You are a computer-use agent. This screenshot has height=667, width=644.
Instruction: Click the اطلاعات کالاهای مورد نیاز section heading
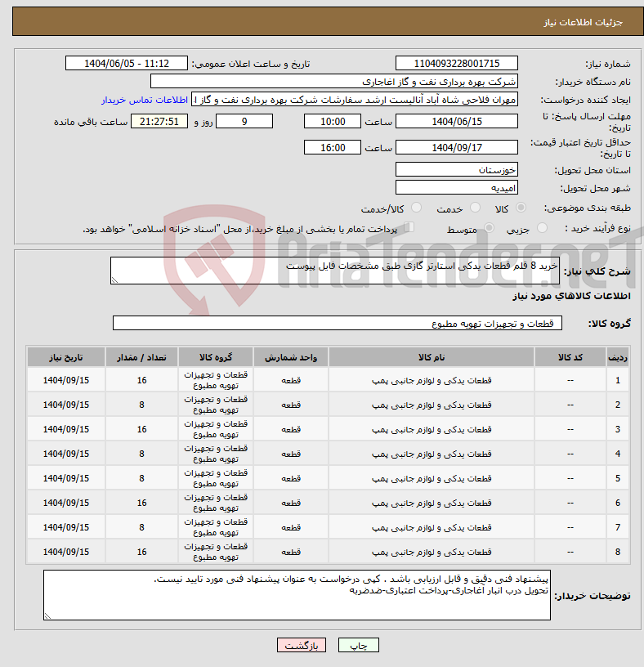pos(571,296)
